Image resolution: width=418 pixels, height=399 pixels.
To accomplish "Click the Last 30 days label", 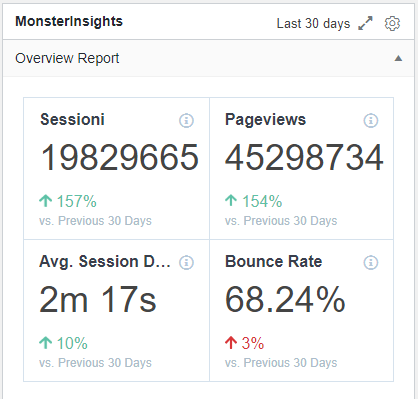I will [313, 24].
